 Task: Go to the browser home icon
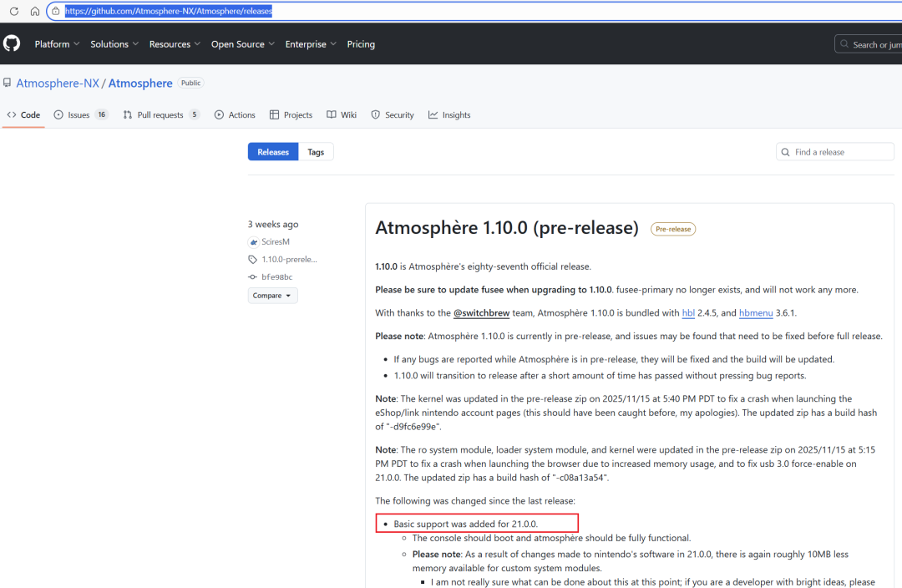click(x=34, y=11)
